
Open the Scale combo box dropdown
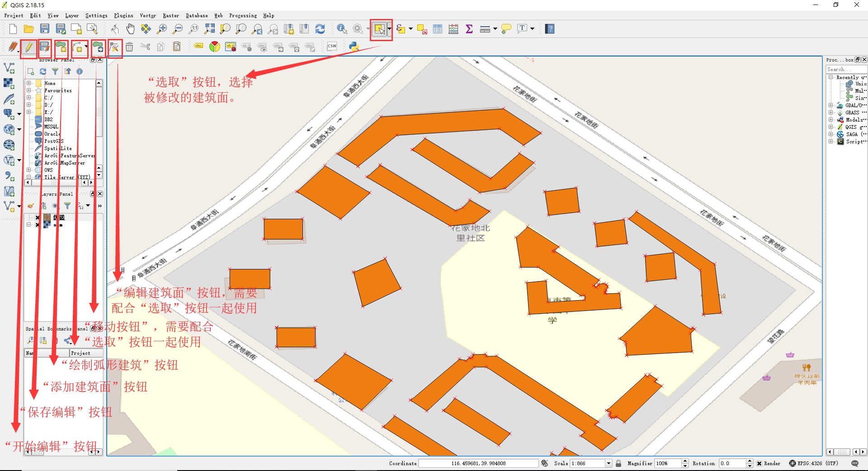[608, 463]
